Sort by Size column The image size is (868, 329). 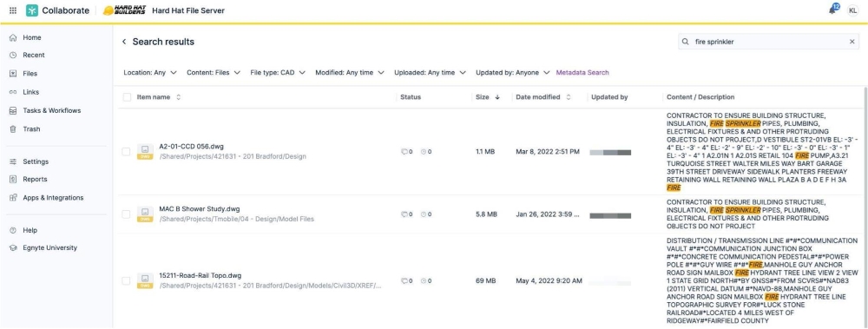(488, 97)
